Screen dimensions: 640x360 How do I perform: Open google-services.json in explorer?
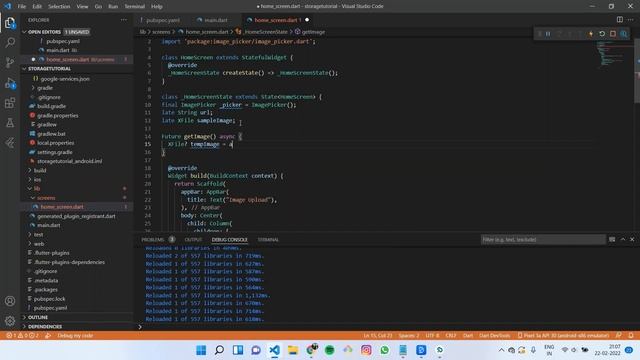coord(64,79)
